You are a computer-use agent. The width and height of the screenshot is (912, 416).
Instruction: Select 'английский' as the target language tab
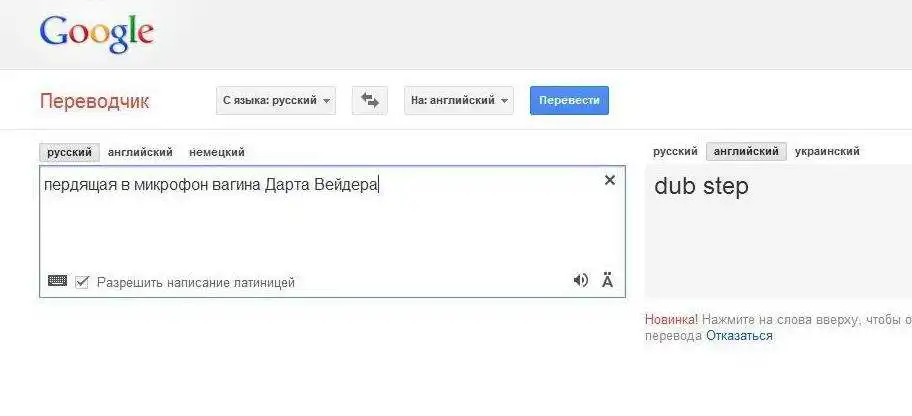pos(746,151)
